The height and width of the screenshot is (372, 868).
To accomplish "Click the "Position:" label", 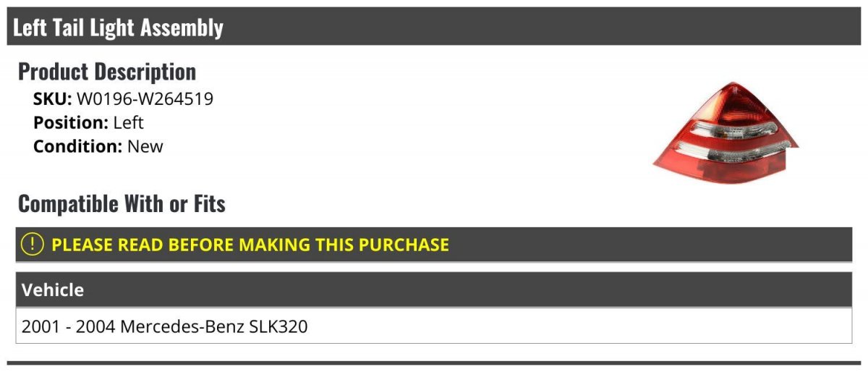I will (x=71, y=123).
